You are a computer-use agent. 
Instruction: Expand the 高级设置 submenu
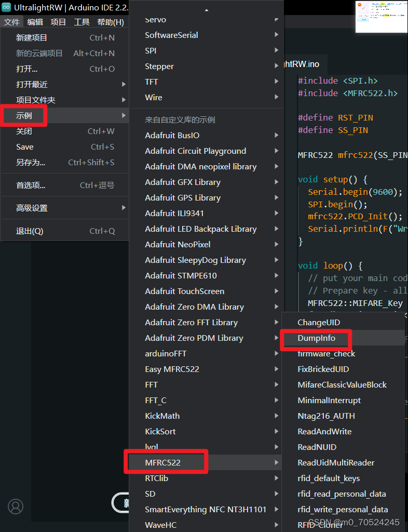[65, 208]
